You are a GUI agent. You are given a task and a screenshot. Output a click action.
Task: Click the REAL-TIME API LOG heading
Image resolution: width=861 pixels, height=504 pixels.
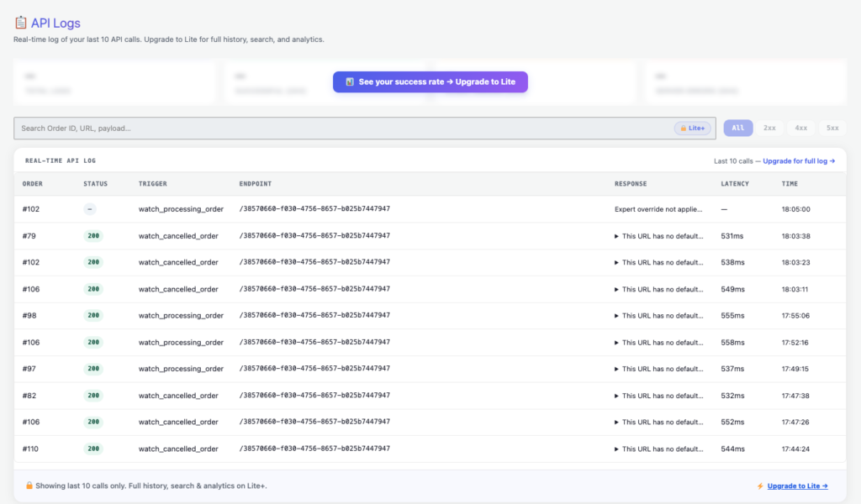61,160
